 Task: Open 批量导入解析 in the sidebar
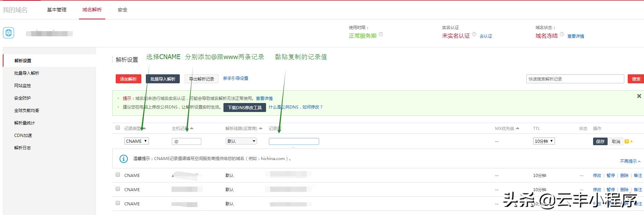point(27,73)
